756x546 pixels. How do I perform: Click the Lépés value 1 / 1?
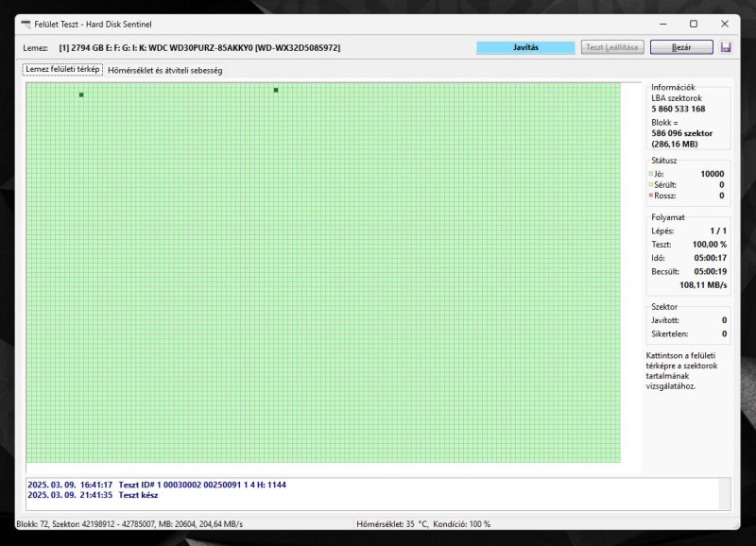click(x=718, y=230)
